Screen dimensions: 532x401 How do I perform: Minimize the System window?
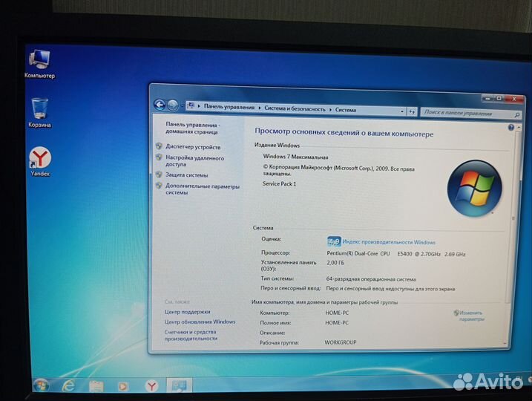488,99
